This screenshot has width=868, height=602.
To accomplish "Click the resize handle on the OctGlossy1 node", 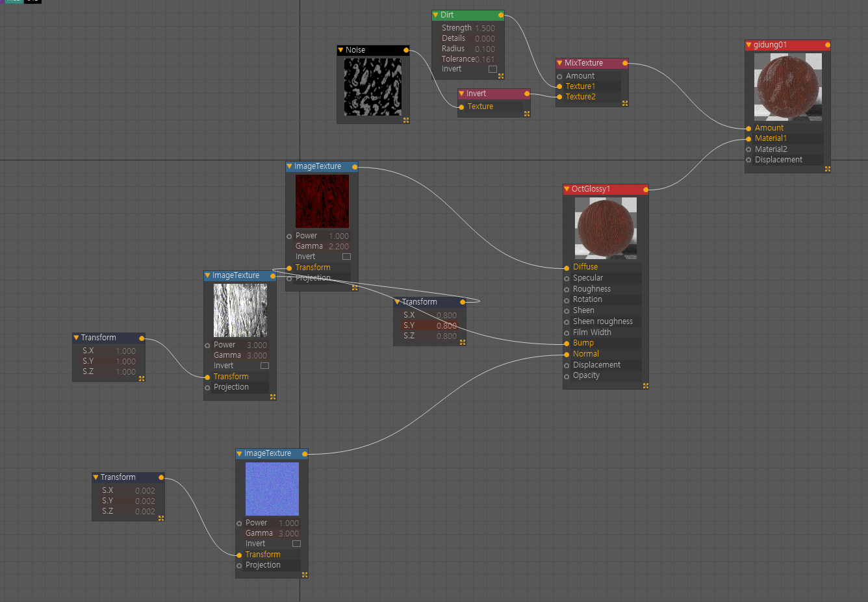I will tap(645, 386).
